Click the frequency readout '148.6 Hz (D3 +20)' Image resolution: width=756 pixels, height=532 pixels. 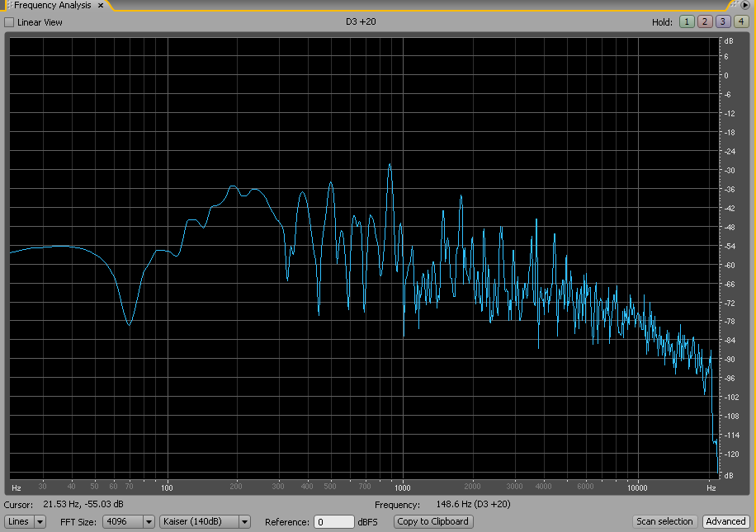click(473, 504)
